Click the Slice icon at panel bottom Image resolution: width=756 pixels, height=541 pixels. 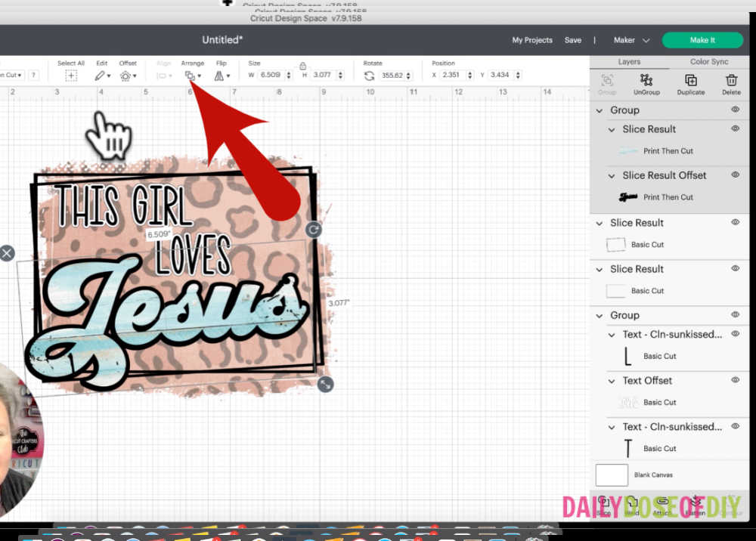603,501
